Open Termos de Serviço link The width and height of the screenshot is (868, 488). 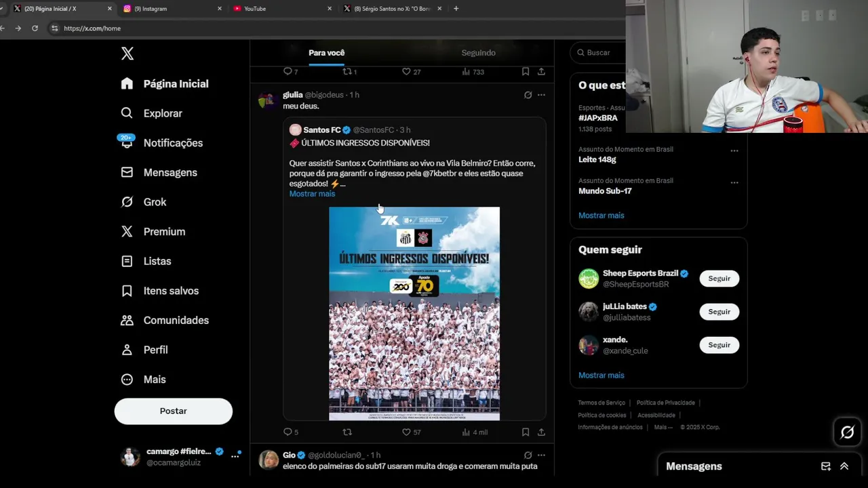click(x=601, y=403)
